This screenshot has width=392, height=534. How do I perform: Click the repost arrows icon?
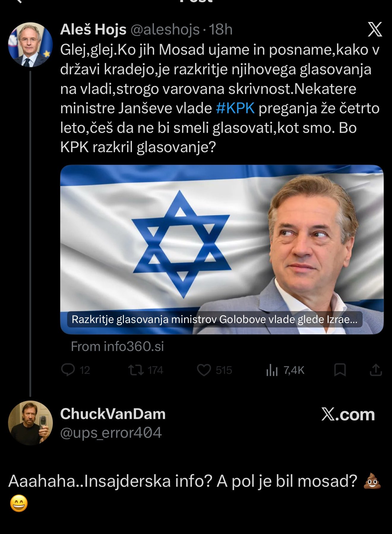[136, 370]
